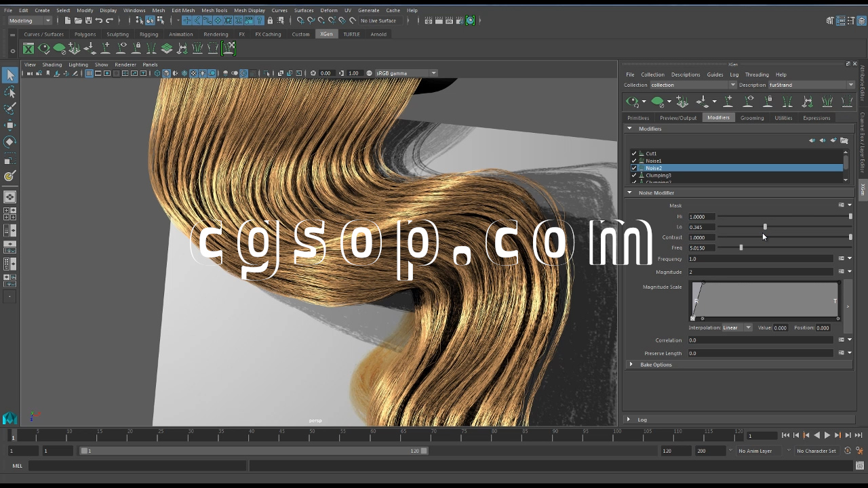Open the Modeling menu set dropdown

point(30,20)
